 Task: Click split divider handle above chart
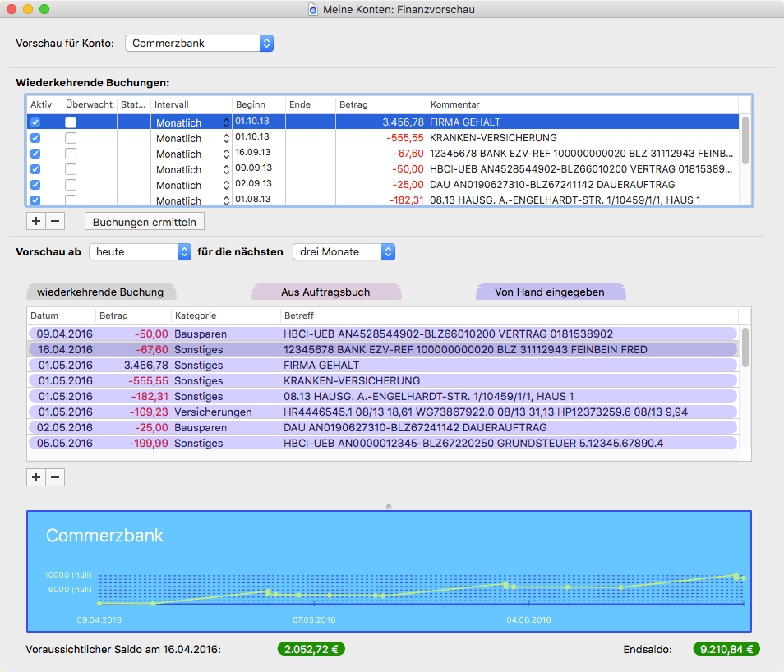coord(389,506)
